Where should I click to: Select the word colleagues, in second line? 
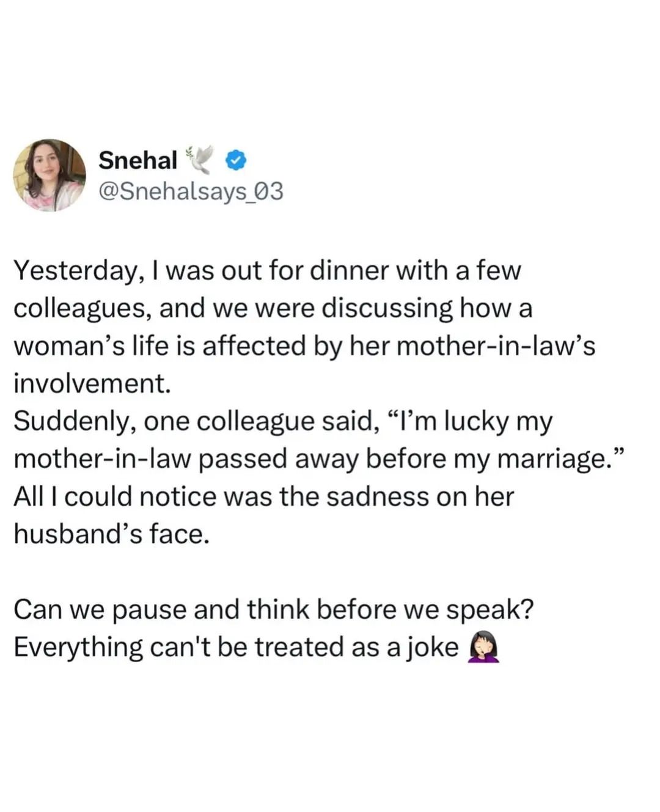tap(82, 308)
